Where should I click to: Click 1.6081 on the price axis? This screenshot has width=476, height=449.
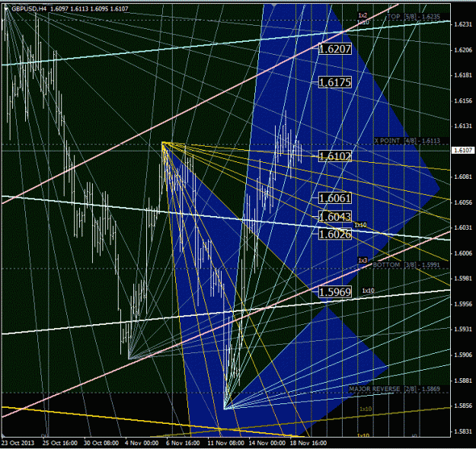463,177
